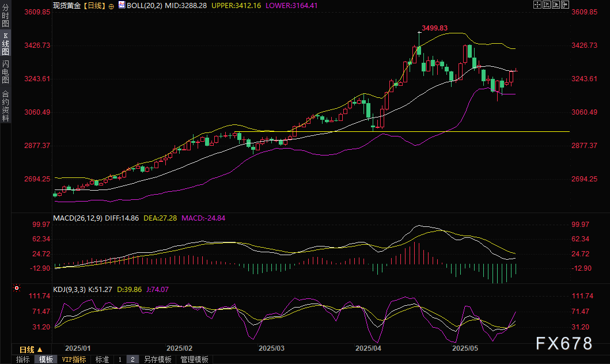The height and width of the screenshot is (364, 610).
Task: Click the circled plus icon beside 现货黄金【日线】
Action: pos(111,5)
